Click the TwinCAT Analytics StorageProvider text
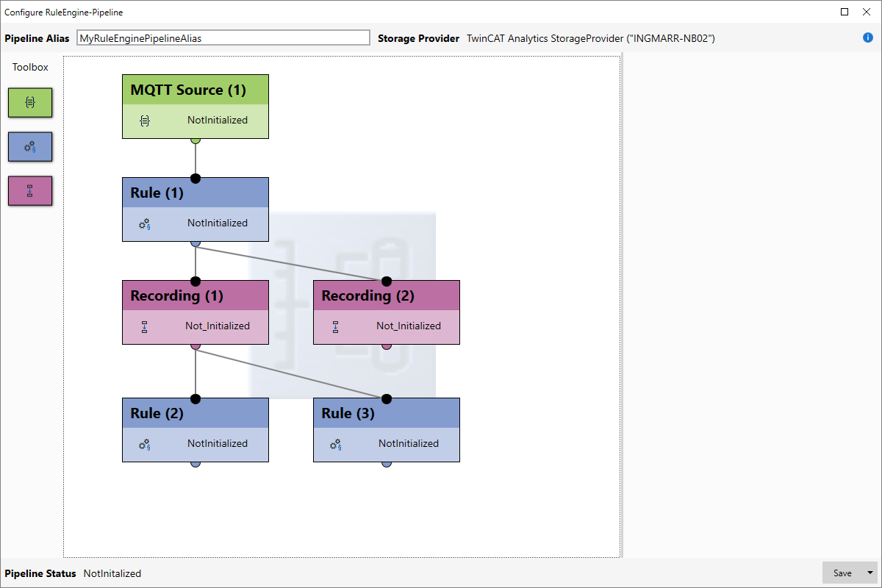This screenshot has height=588, width=882. 591,38
